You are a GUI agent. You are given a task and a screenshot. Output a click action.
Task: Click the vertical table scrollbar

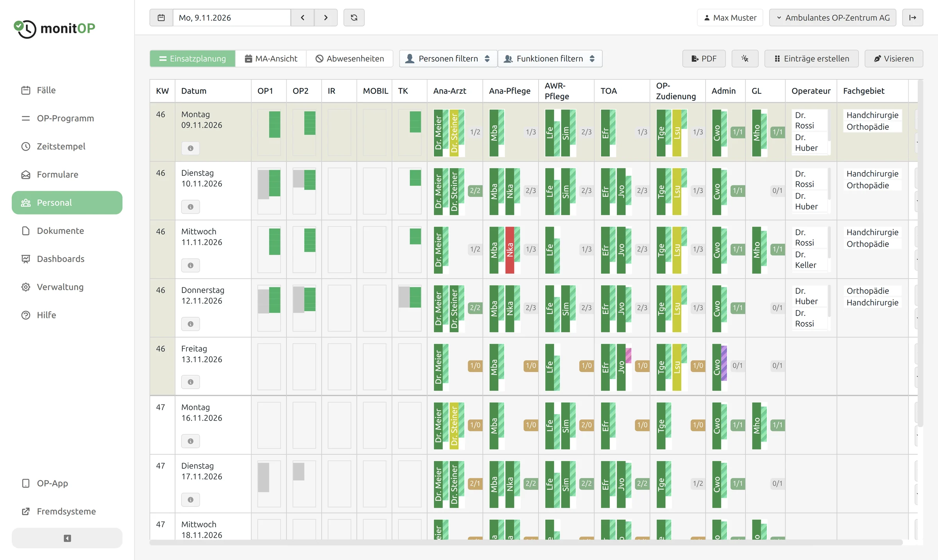[920, 253]
